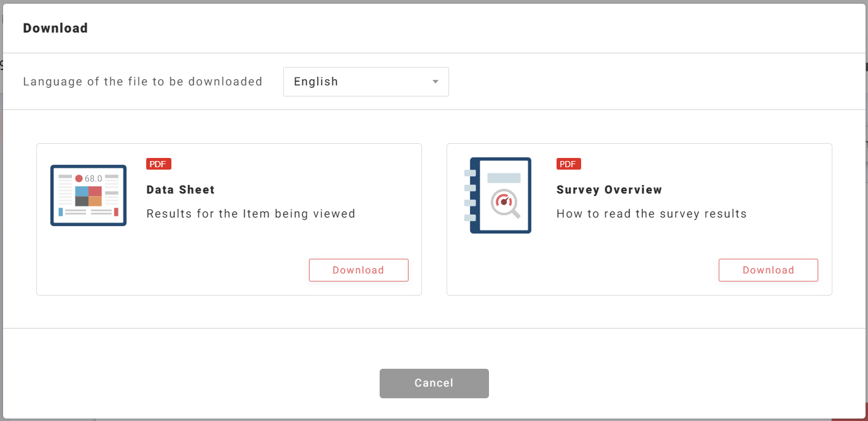Select the Survey Overview title text
The height and width of the screenshot is (421, 868).
tap(609, 190)
